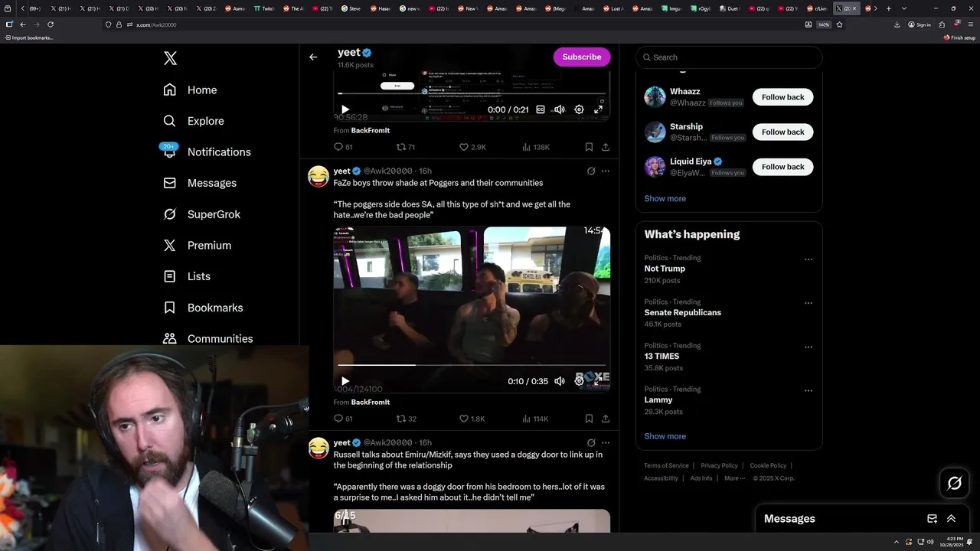Image resolution: width=980 pixels, height=551 pixels.
Task: Like the FaZe boys post
Action: coord(472,419)
